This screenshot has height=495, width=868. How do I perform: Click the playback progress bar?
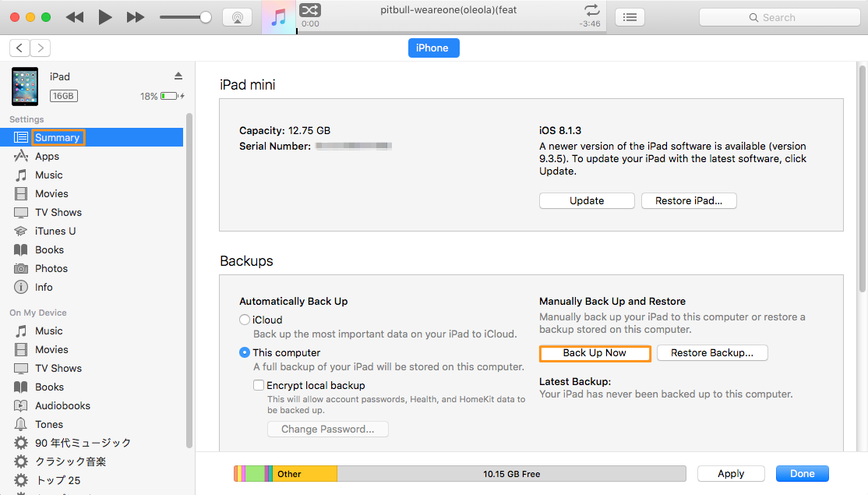(x=451, y=32)
